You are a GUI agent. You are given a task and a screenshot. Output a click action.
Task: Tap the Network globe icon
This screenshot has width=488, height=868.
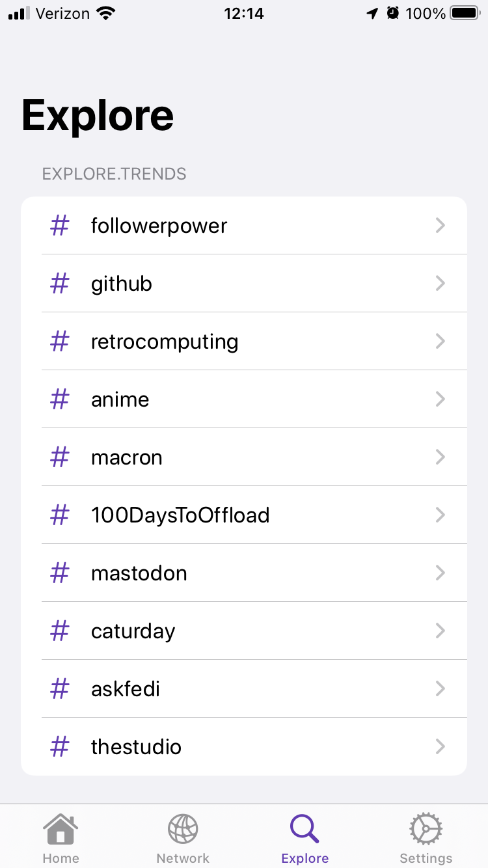coord(183,829)
